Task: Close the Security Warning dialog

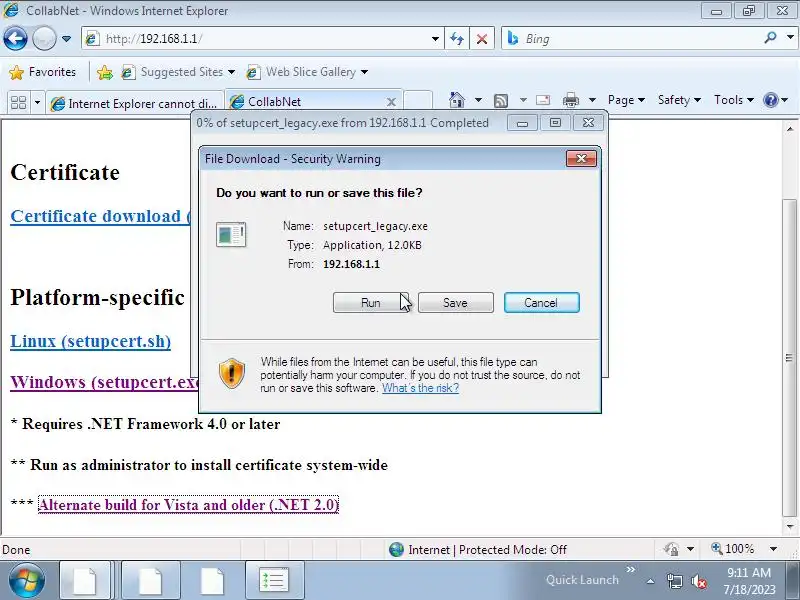Action: point(581,159)
